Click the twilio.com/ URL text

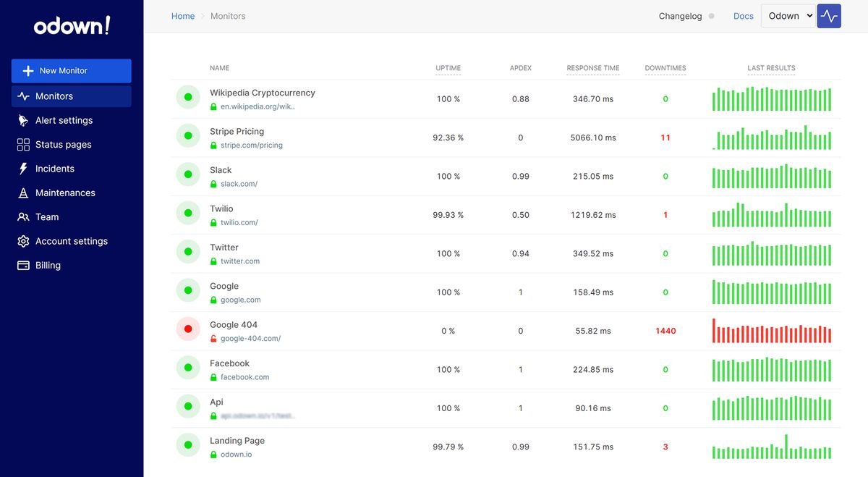pyautogui.click(x=239, y=223)
